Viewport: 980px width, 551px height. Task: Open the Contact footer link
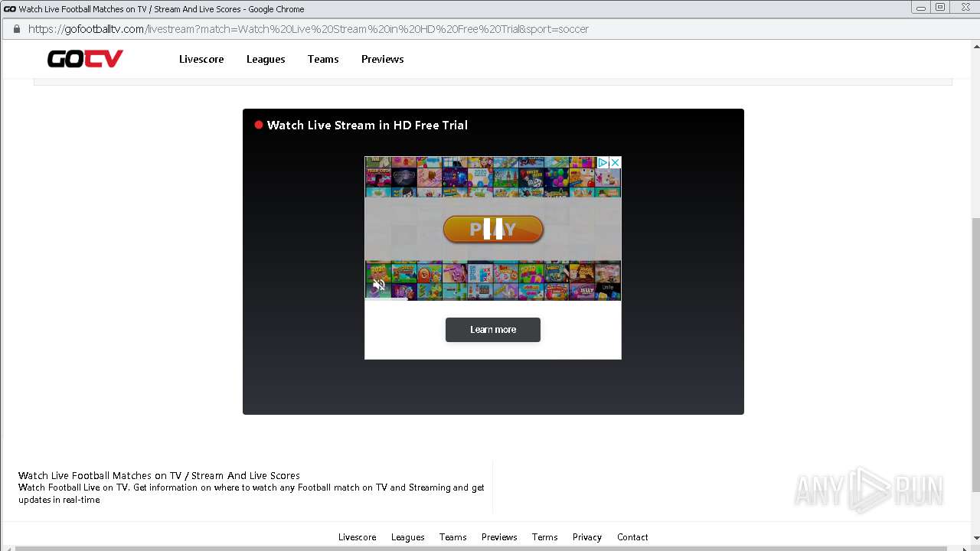coord(632,537)
